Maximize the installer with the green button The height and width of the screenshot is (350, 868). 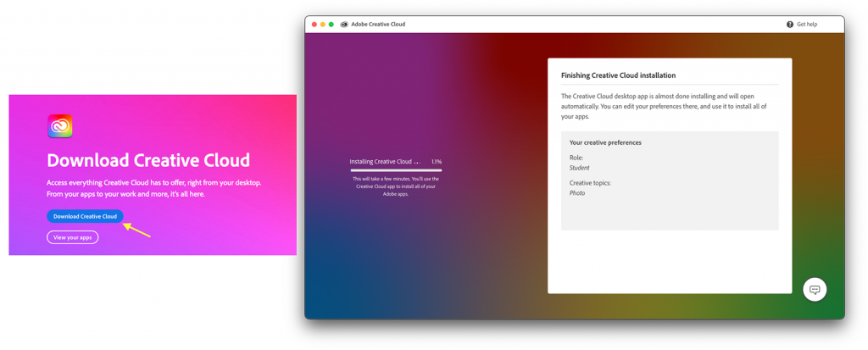(331, 25)
